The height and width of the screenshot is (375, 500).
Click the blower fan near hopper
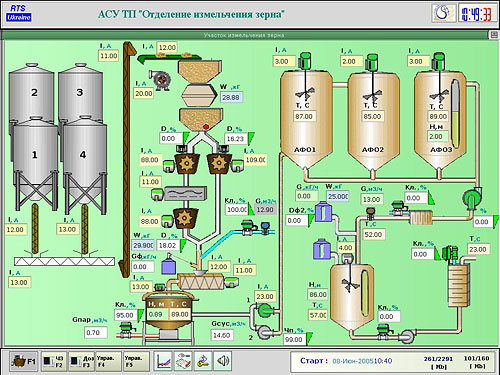pyautogui.click(x=161, y=80)
